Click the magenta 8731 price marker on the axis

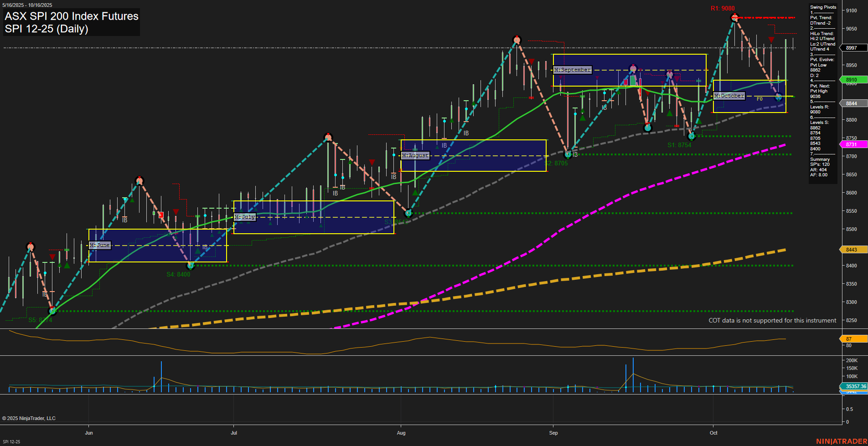coord(852,144)
